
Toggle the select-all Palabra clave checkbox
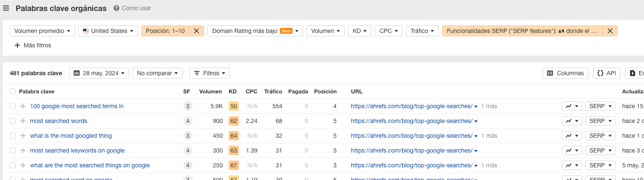(13, 91)
